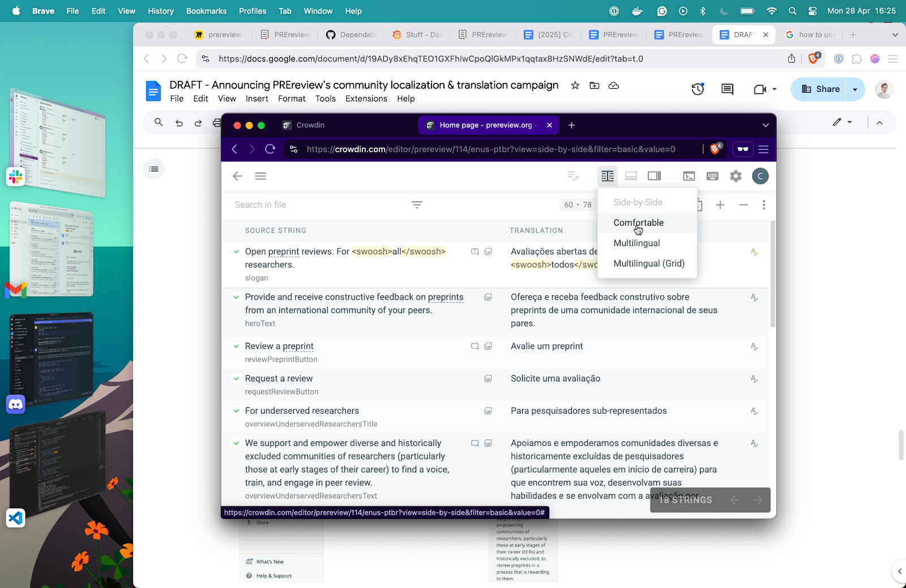Expand Share dropdown arrow in Google Docs
This screenshot has height=588, width=906.
pos(855,89)
